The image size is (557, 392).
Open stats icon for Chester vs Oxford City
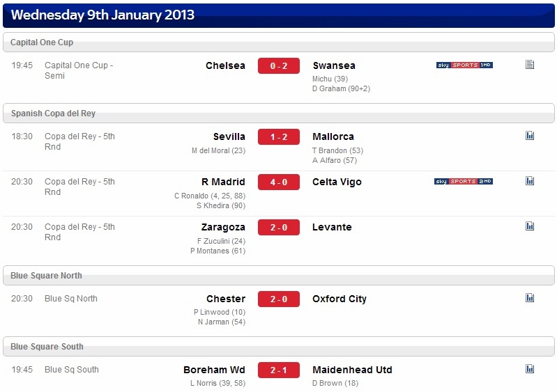click(530, 297)
